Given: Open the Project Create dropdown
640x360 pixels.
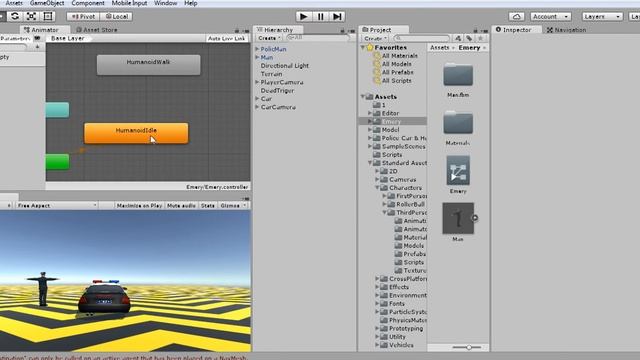Looking at the screenshot, I should click(x=375, y=38).
